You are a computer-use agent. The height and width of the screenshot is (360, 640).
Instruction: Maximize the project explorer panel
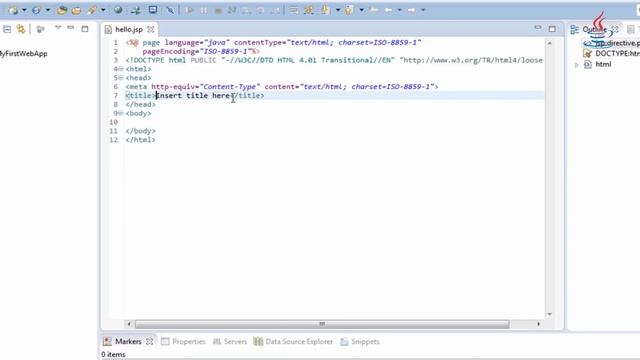pyautogui.click(x=85, y=29)
